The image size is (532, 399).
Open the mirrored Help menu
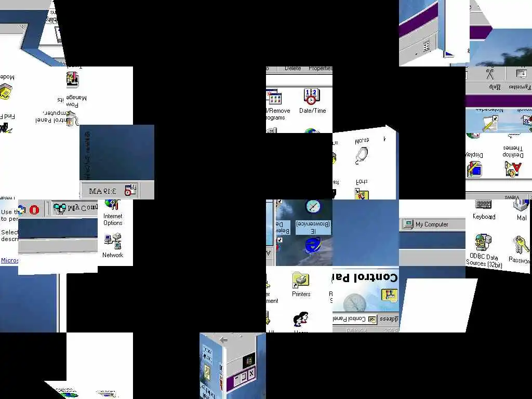[495, 87]
